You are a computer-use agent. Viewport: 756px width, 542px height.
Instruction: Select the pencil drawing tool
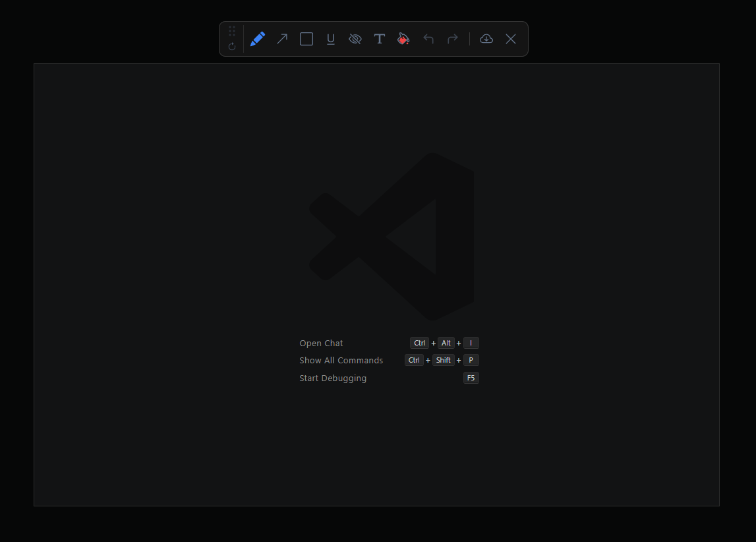pyautogui.click(x=258, y=39)
